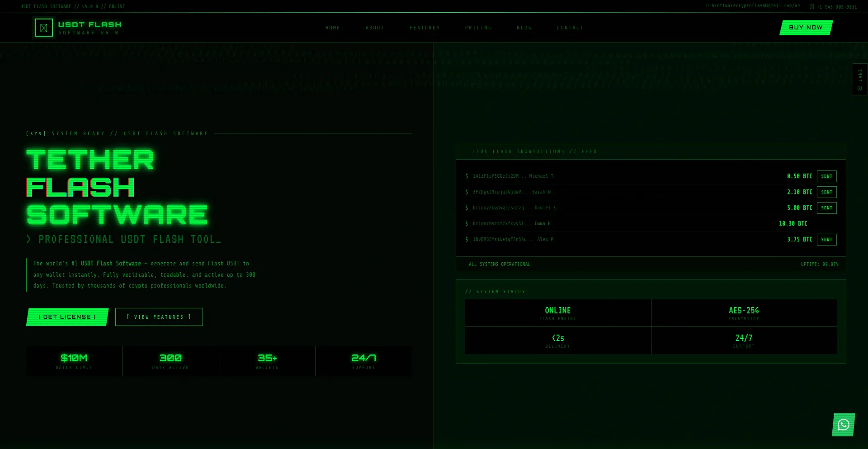Click the address bc1qxy2kgdygjrsqtzq... Daniel K.
868x449 pixels.
click(516, 208)
